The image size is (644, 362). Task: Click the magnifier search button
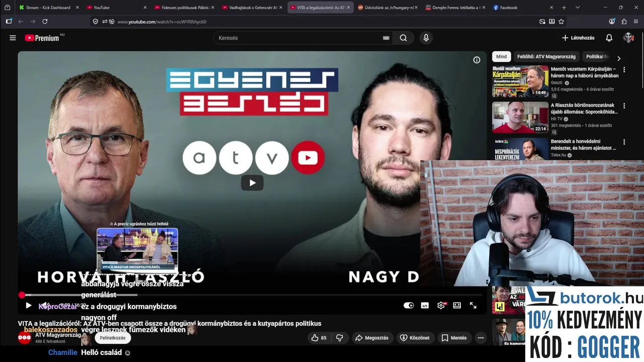[x=404, y=38]
